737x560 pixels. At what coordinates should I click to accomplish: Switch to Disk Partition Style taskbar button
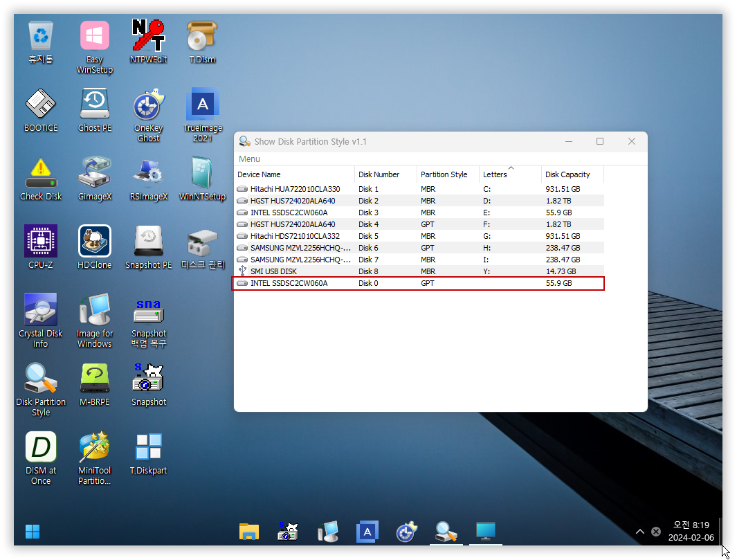tap(446, 532)
